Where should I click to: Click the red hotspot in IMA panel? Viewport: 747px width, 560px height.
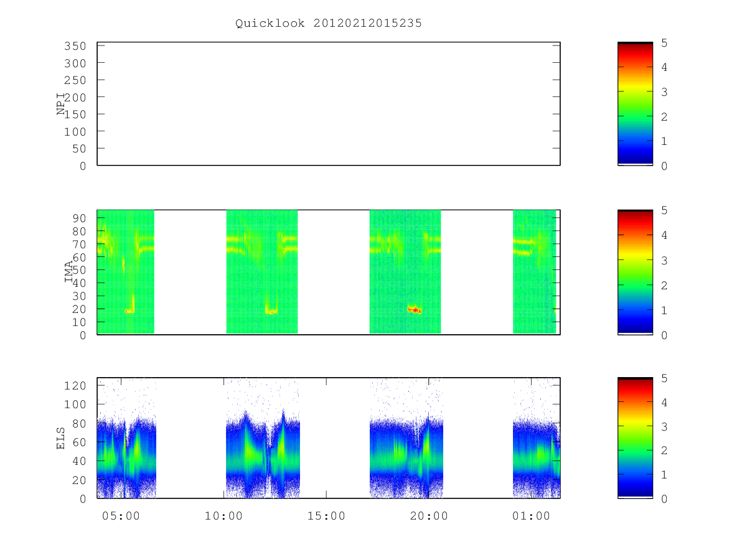click(415, 309)
